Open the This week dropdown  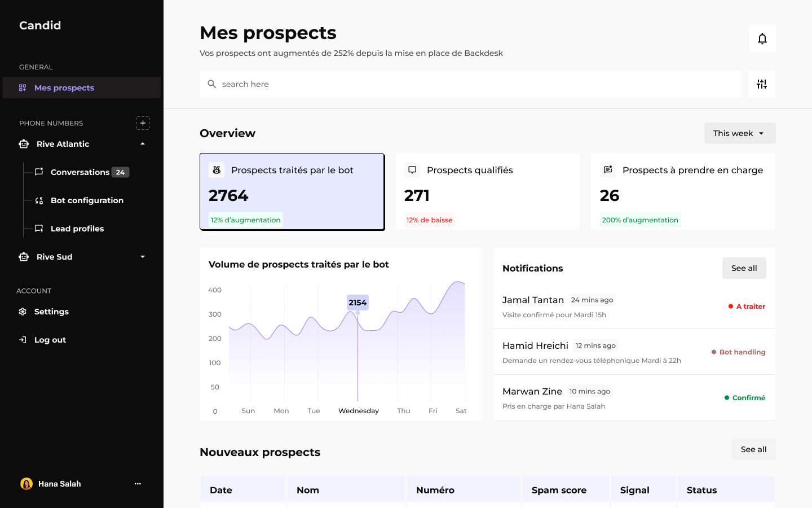[739, 133]
